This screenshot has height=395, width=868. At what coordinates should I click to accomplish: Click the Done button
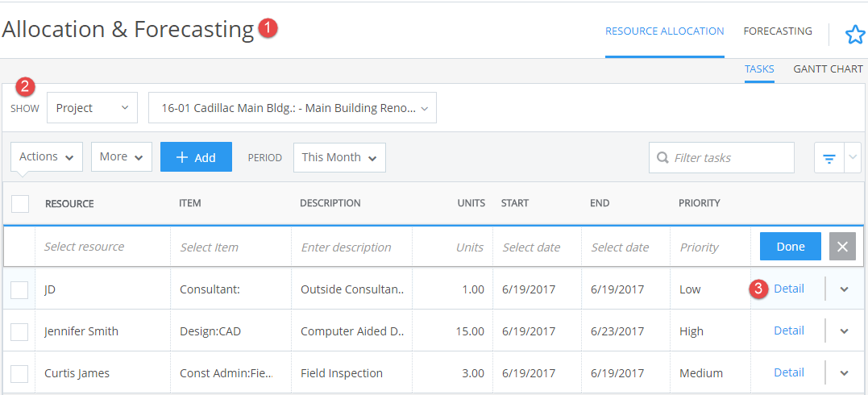click(x=791, y=247)
